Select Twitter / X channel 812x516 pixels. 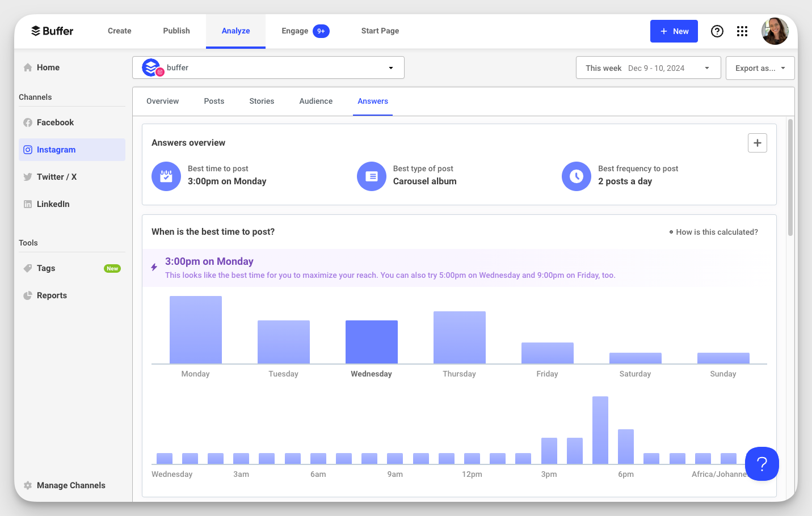point(56,177)
